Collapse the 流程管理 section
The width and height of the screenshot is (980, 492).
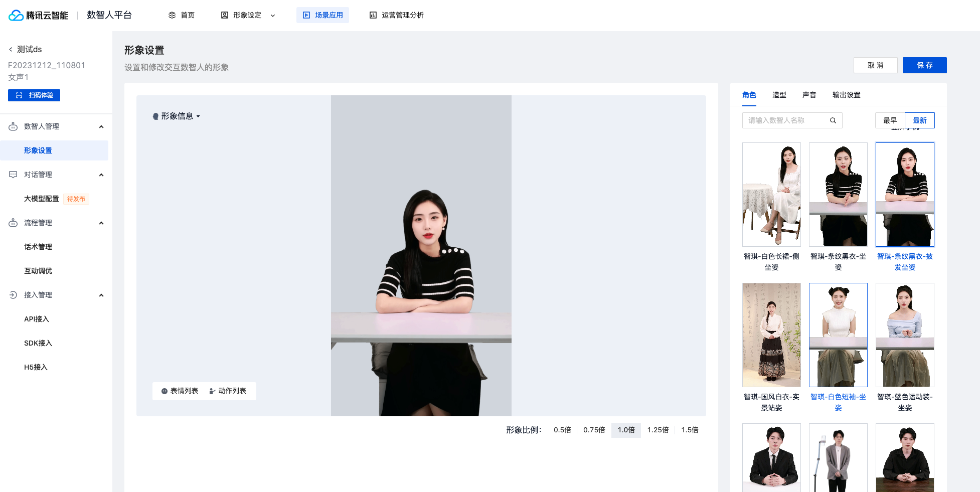101,223
